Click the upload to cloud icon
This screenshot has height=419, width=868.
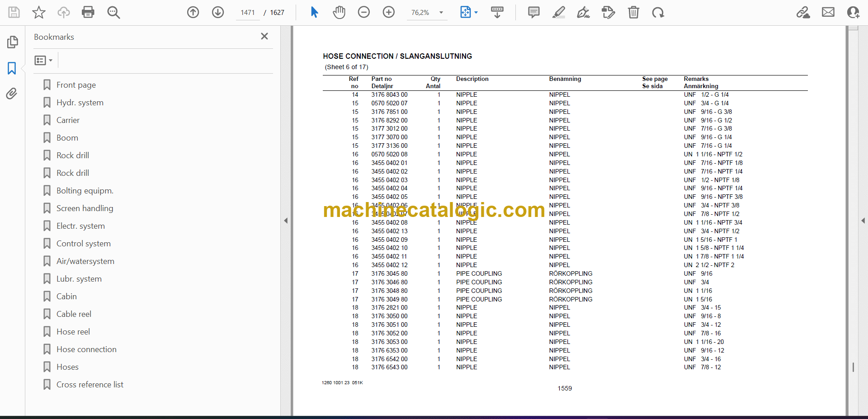(x=64, y=12)
